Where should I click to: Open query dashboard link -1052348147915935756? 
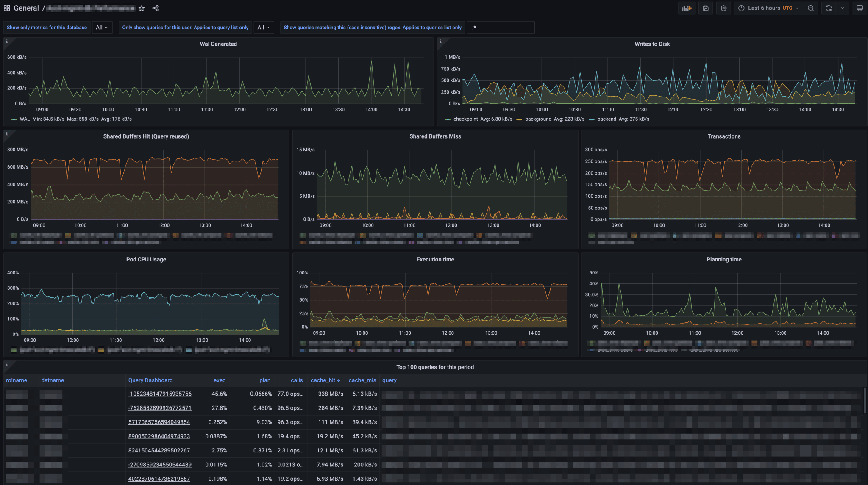click(x=160, y=394)
